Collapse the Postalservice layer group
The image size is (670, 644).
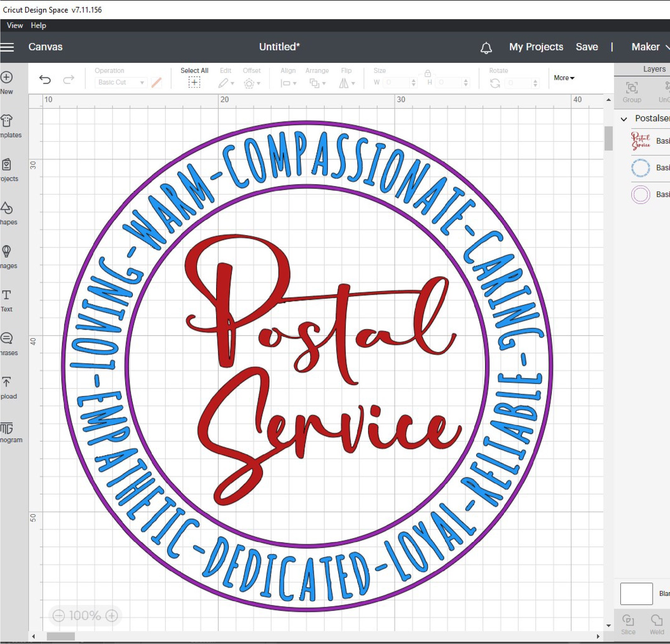[x=624, y=118]
